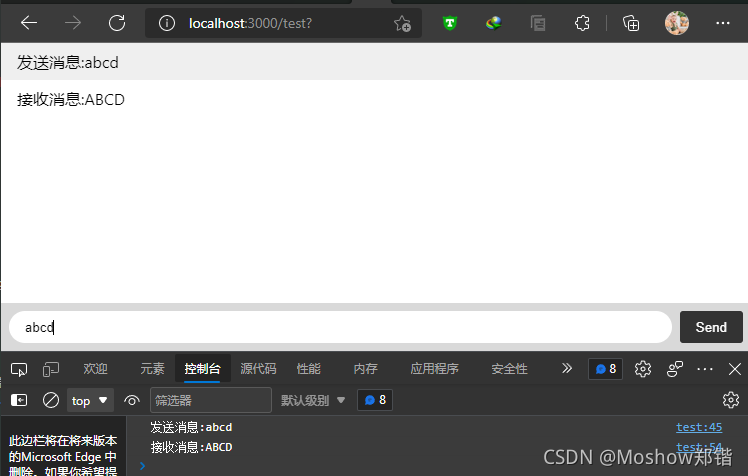Screen dimensions: 748x476
Task: Switch to the 欢迎 tab
Action: click(95, 369)
